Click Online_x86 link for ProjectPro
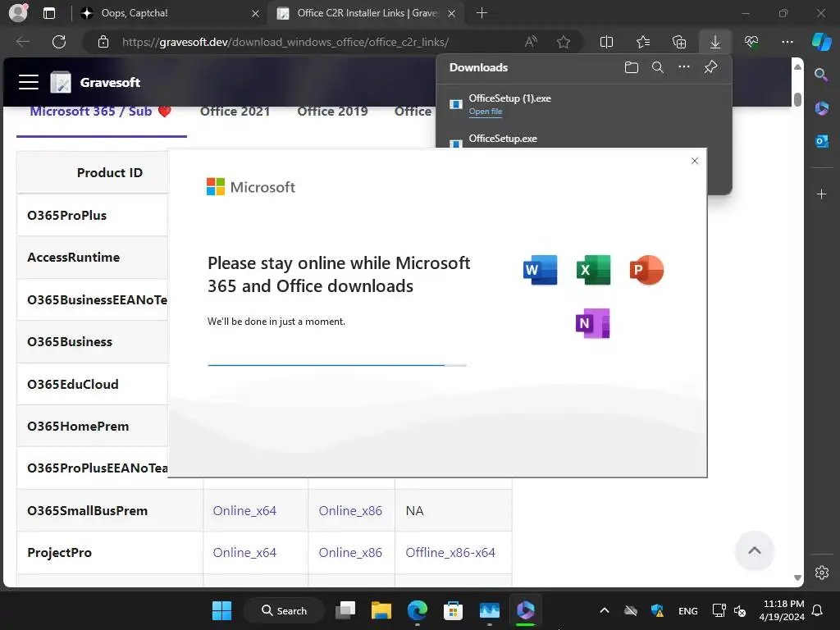The width and height of the screenshot is (840, 630). [x=350, y=552]
